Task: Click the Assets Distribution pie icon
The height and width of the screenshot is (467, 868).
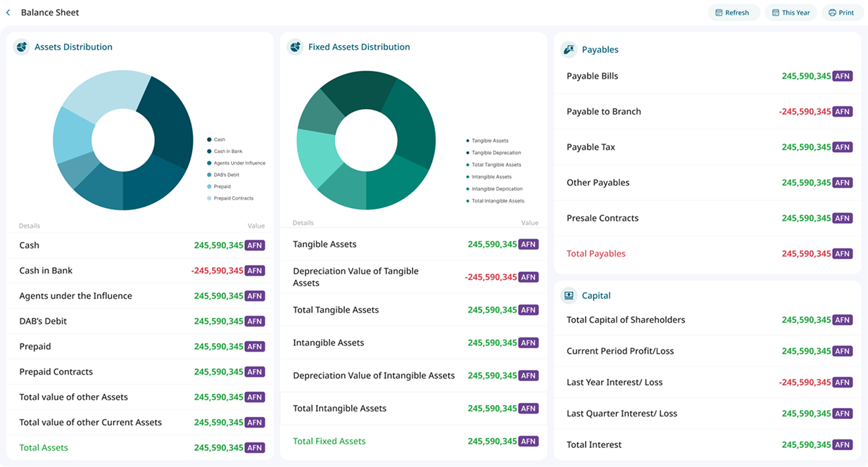Action: (21, 47)
